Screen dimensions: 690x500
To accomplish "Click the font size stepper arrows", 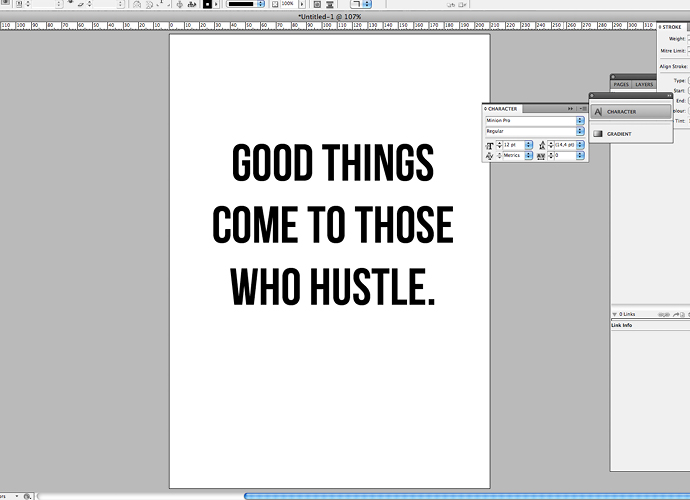I will click(x=499, y=145).
